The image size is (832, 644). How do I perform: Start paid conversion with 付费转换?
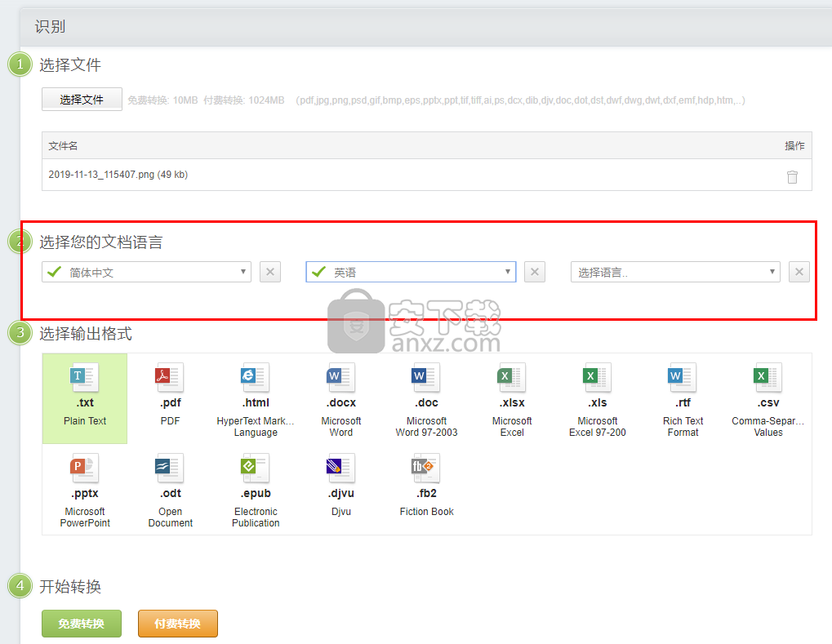tap(178, 624)
